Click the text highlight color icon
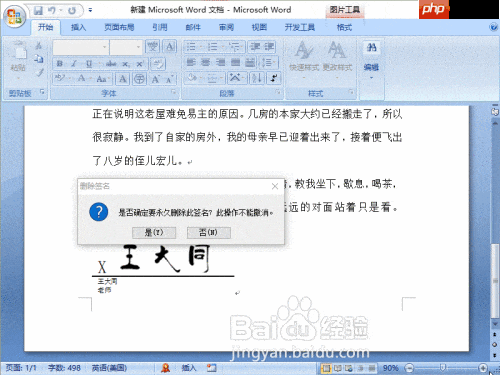 [x=60, y=78]
